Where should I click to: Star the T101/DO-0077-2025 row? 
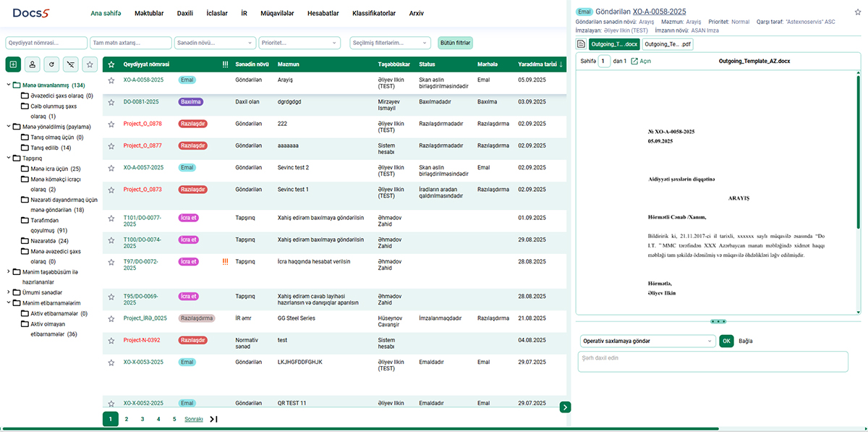pos(111,219)
